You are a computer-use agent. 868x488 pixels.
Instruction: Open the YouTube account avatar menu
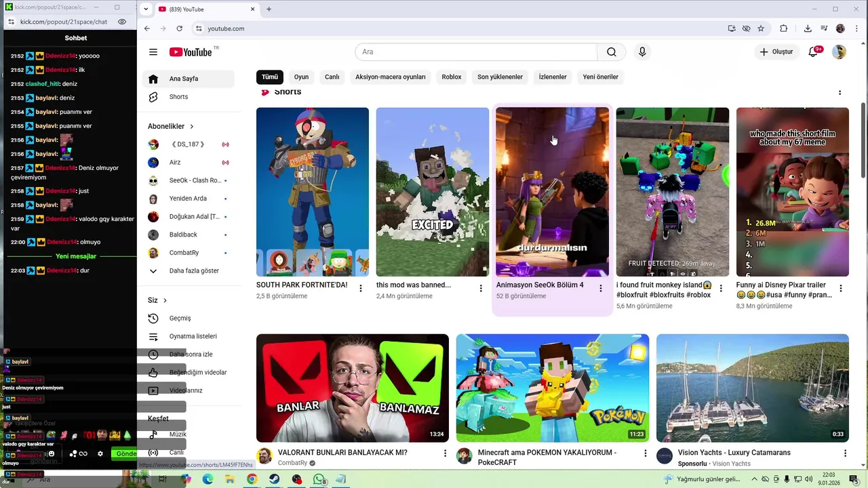click(840, 52)
